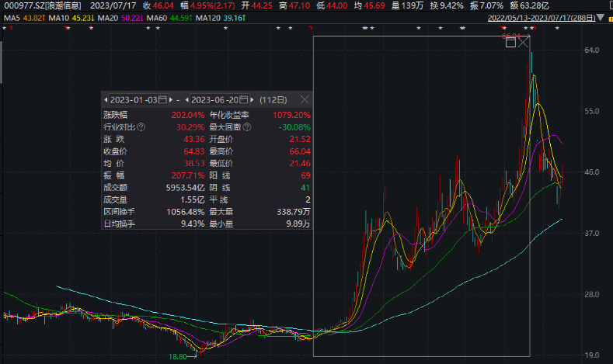Click the selection box's square window icon

click(510, 42)
